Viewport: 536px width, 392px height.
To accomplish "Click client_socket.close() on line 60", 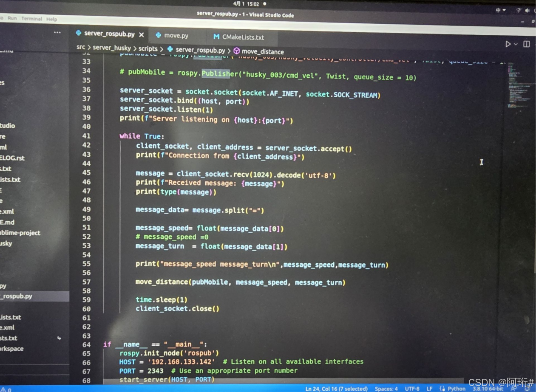I will (178, 309).
